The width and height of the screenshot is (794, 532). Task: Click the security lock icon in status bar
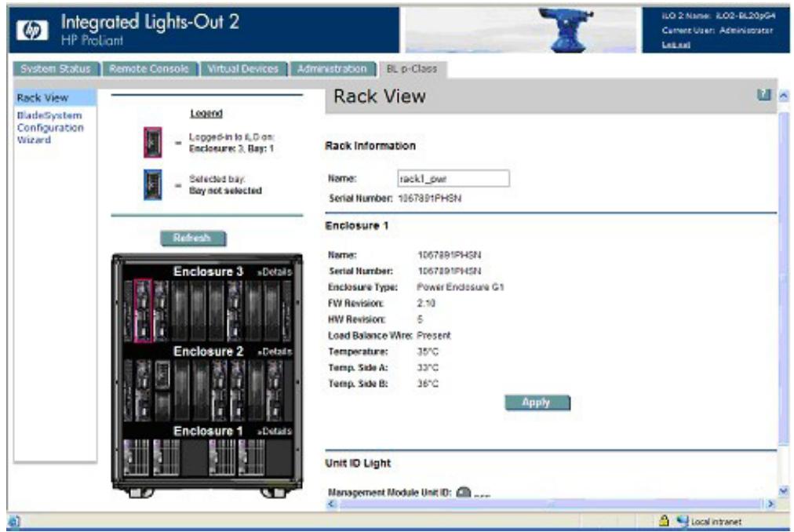(x=664, y=520)
